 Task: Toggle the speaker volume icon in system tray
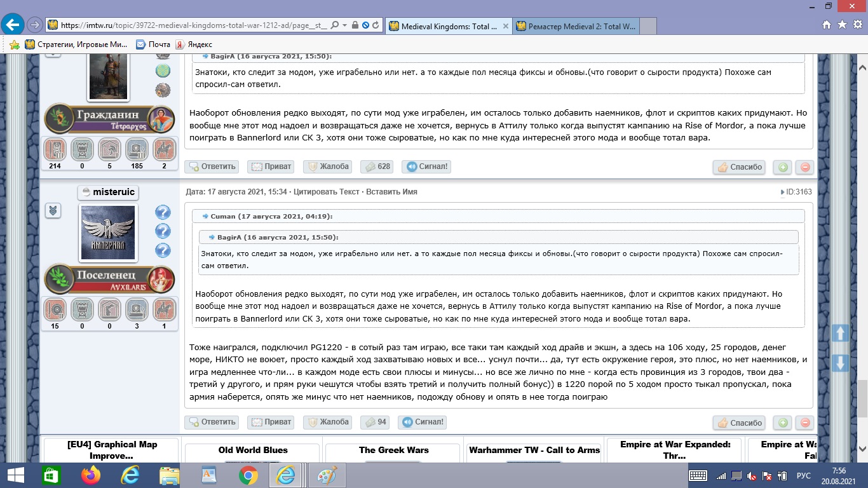752,476
